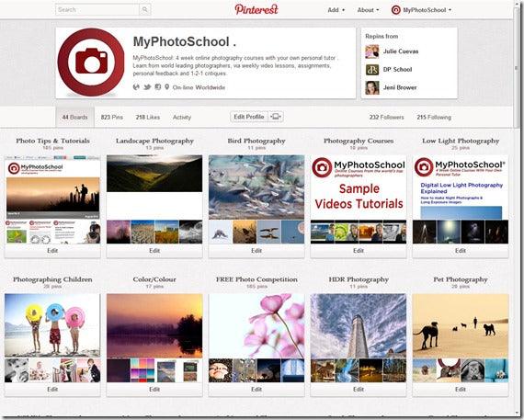Screen dimensions: 524x420
Task: Open the children with swim rings cover
Action: pyautogui.click(x=52, y=325)
